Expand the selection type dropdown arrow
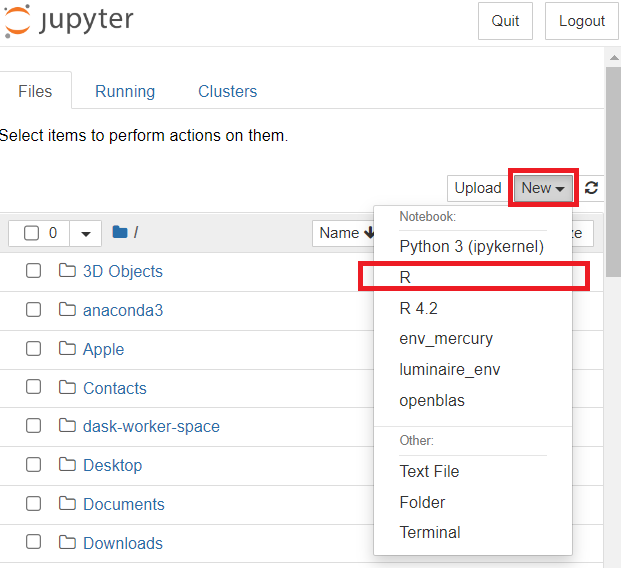Screen dimensions: 621x568 click(x=85, y=233)
